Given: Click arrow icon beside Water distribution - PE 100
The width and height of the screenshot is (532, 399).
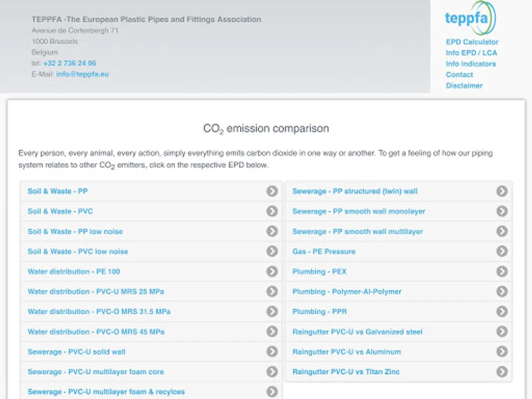Looking at the screenshot, I should pyautogui.click(x=272, y=271).
